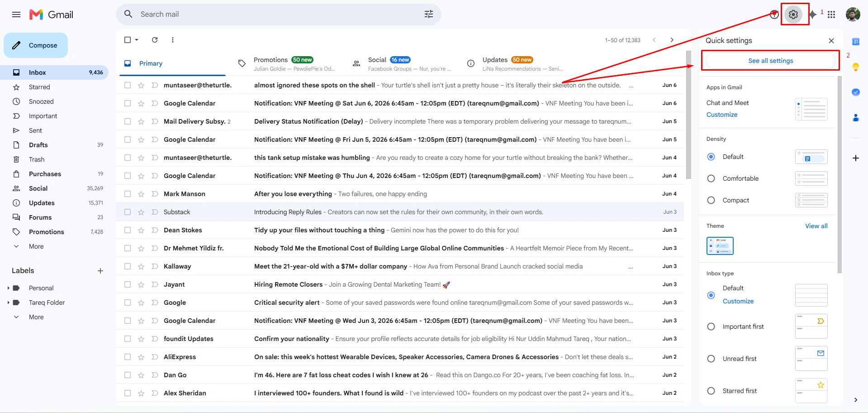
Task: Choose Default density radio button
Action: coord(711,157)
